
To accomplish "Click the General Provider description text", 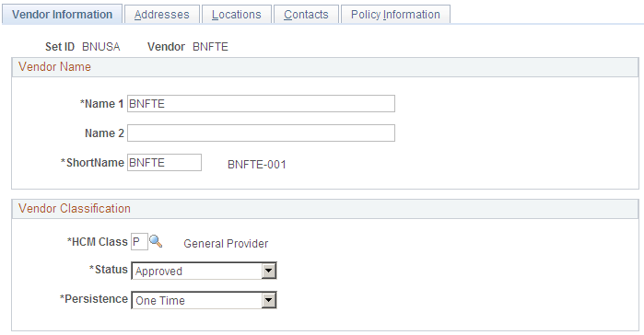I will coord(226,244).
